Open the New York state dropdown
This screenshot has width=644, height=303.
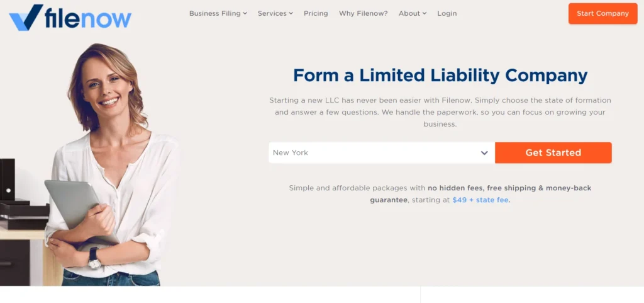click(x=375, y=153)
